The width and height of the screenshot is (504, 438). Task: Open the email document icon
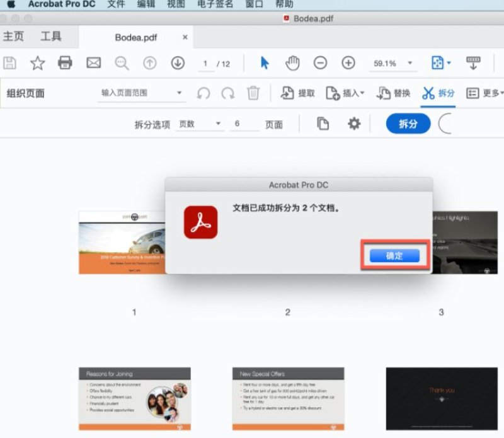coord(93,63)
